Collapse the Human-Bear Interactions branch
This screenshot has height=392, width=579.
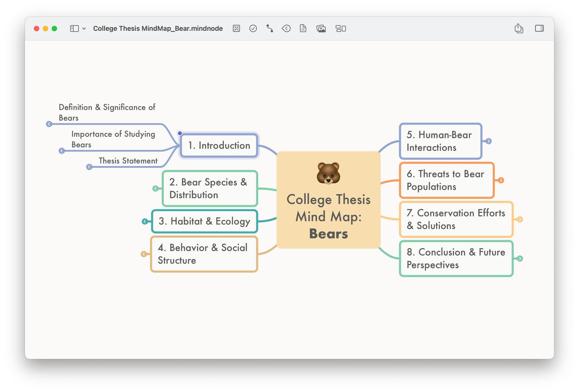(x=489, y=141)
